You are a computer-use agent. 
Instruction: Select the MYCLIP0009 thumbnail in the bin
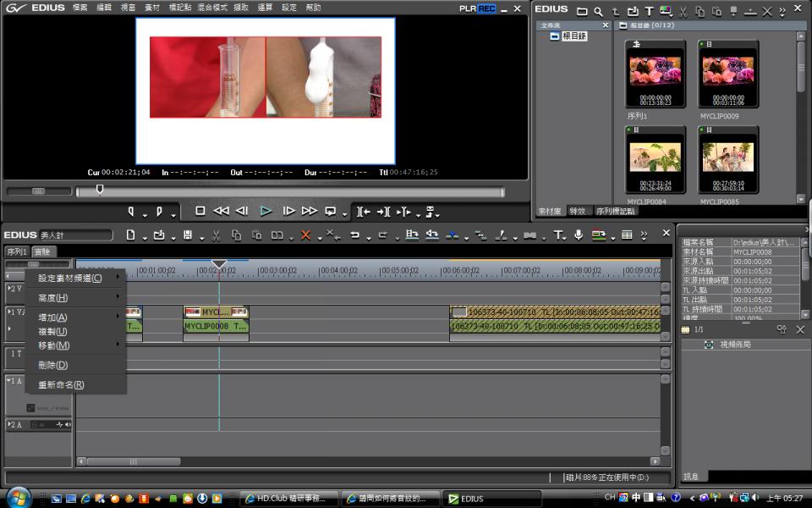[x=727, y=74]
